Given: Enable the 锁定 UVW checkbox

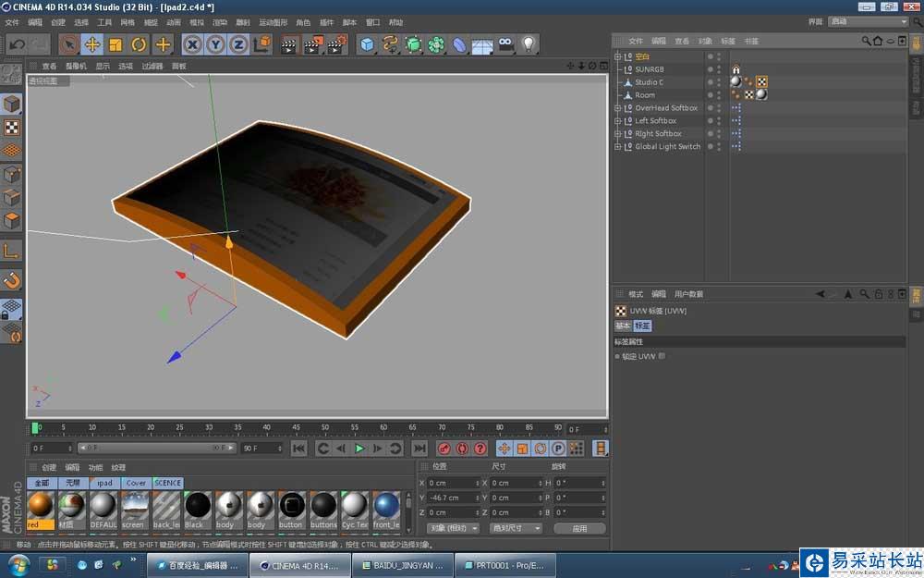Looking at the screenshot, I should click(662, 356).
